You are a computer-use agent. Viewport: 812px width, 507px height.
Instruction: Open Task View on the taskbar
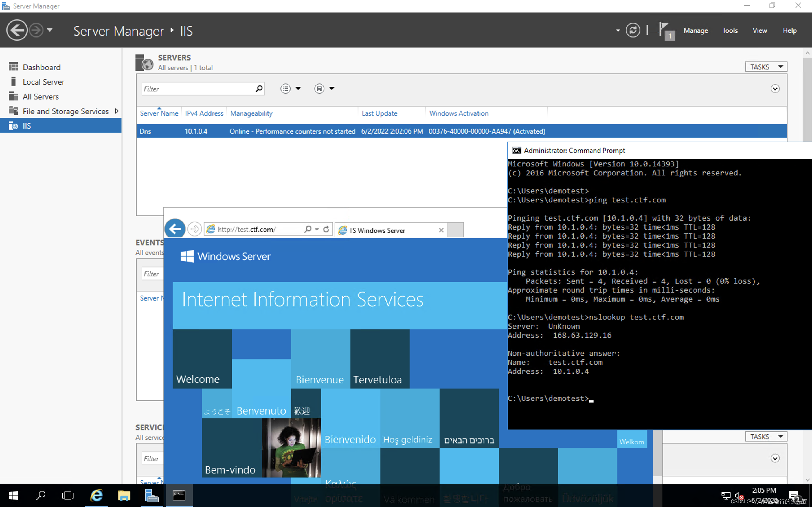[x=68, y=495]
